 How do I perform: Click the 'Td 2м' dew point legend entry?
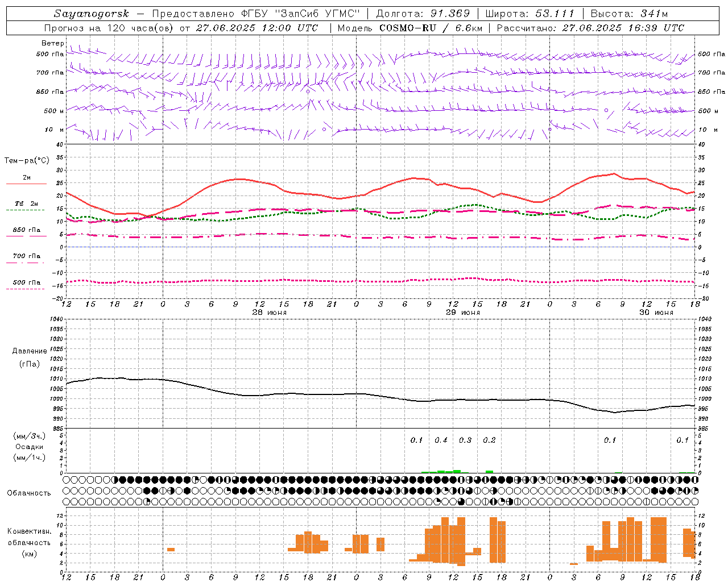26,206
